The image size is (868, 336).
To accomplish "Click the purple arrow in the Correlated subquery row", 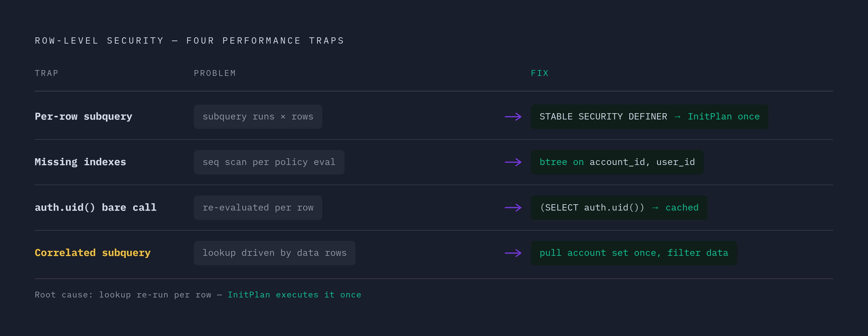I will click(513, 253).
